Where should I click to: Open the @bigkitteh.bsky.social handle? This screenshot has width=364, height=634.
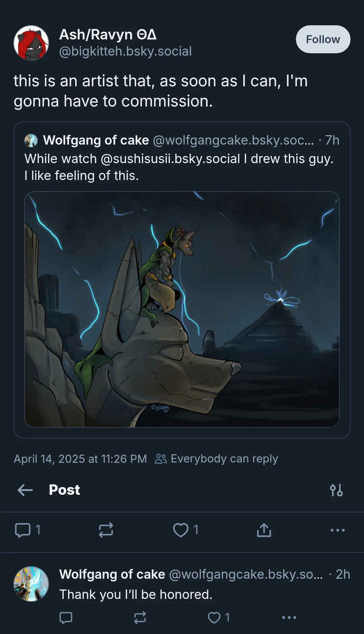click(125, 51)
